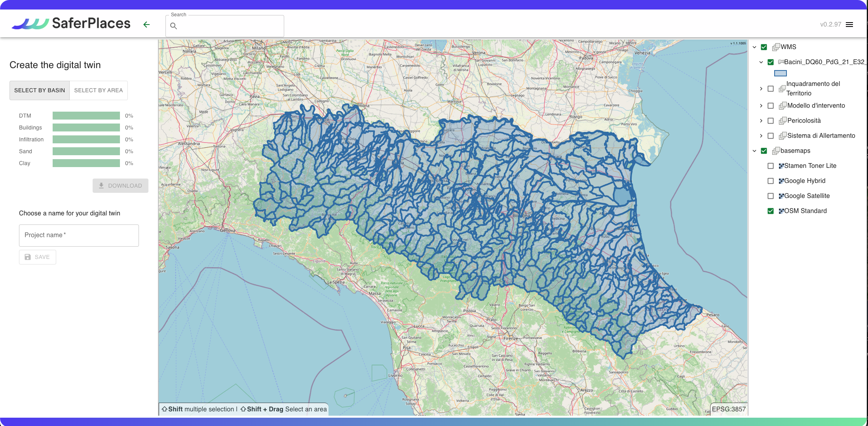Click the Google Hybrid basemap tile icon
The width and height of the screenshot is (868, 426).
tap(781, 181)
